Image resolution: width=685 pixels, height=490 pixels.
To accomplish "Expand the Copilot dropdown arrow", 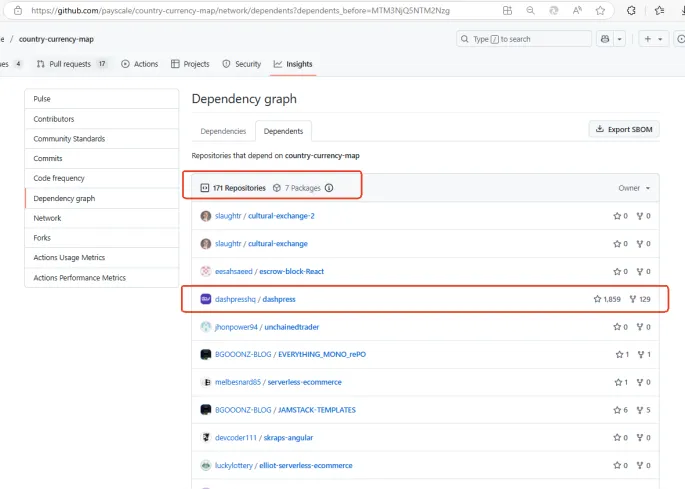I will point(619,39).
